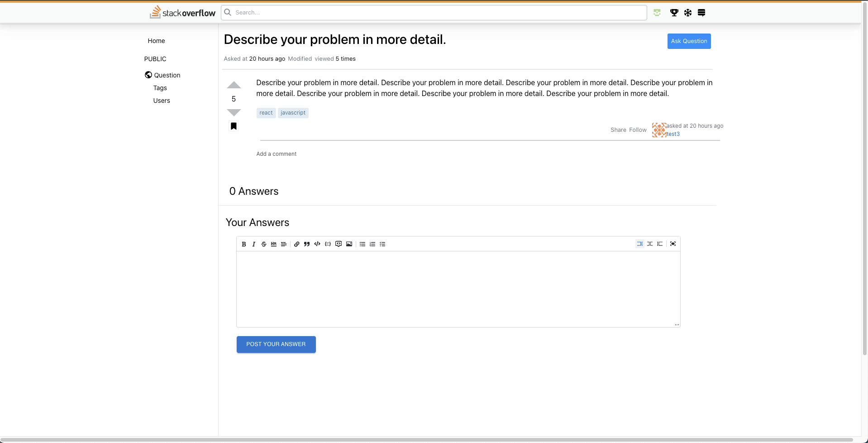868x443 pixels.
Task: Add a checklist in the editor
Action: (382, 244)
